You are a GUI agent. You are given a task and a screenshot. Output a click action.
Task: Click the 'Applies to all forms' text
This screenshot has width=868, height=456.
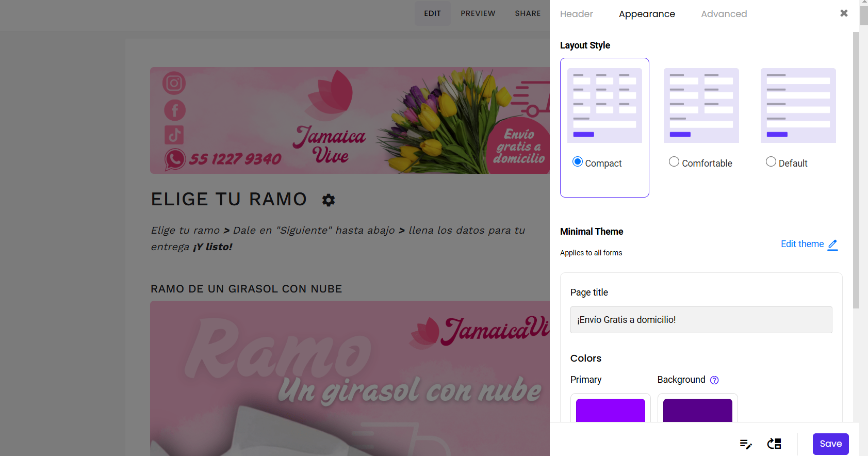click(591, 253)
